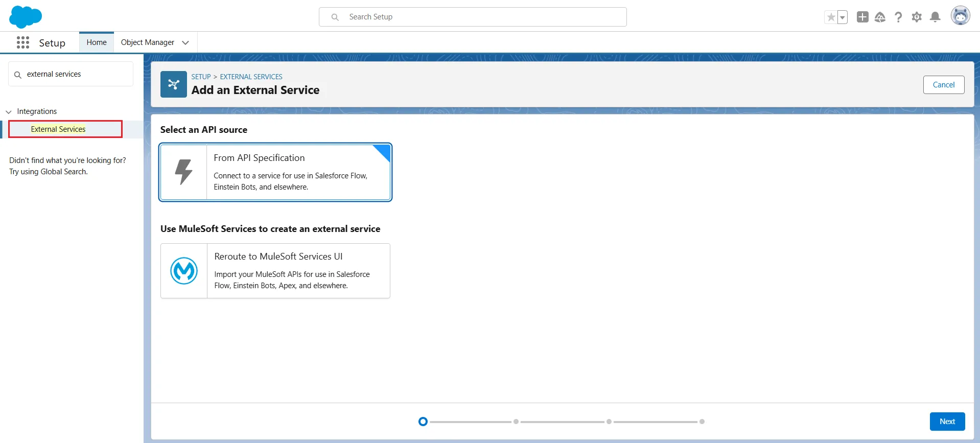This screenshot has width=980, height=443.
Task: Click the Cancel button
Action: pos(943,85)
